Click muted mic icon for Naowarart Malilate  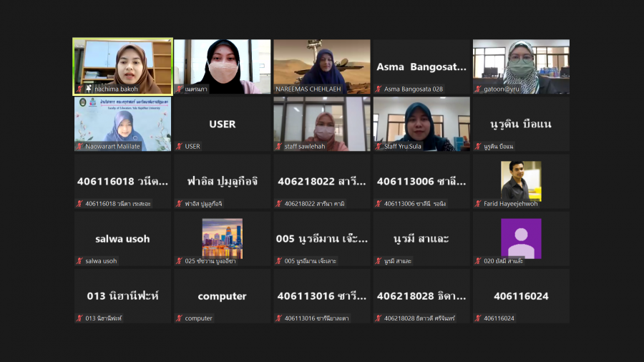pos(79,146)
